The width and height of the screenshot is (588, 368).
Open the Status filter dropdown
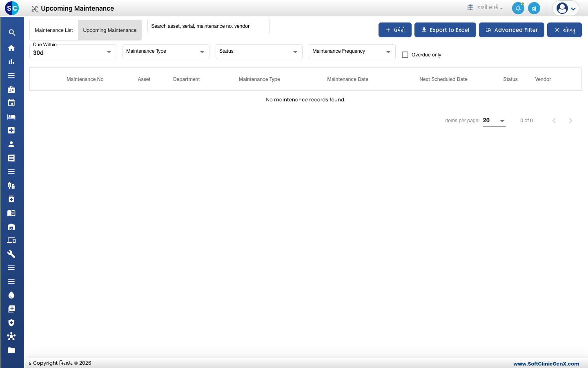pyautogui.click(x=259, y=52)
